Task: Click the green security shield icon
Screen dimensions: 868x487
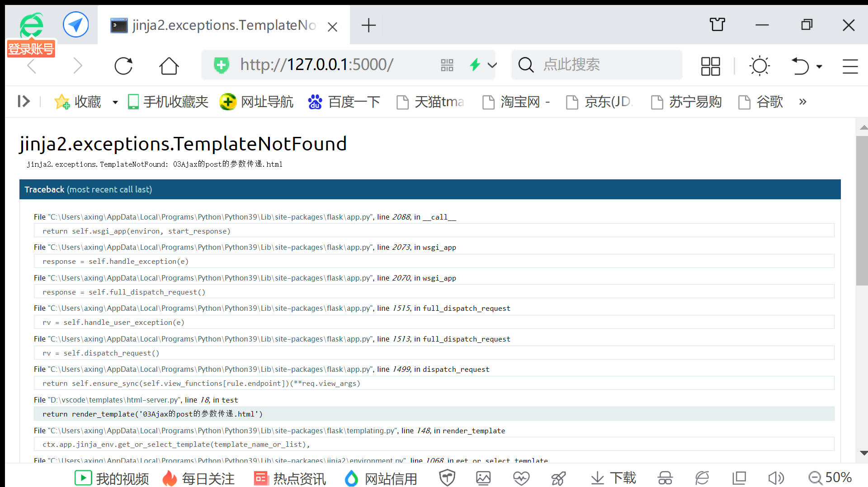Action: (x=222, y=65)
